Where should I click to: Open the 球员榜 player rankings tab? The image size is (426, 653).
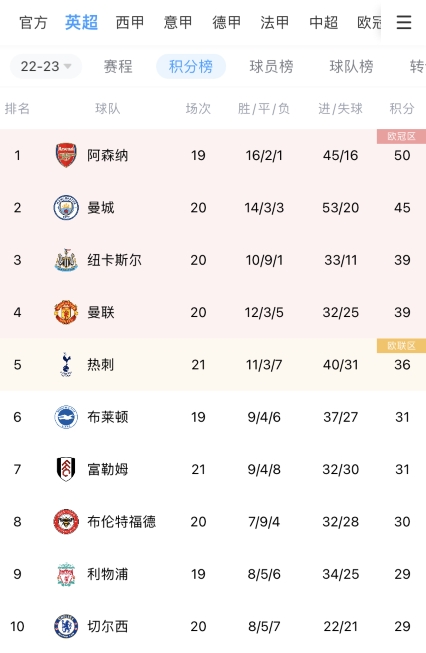tap(272, 66)
